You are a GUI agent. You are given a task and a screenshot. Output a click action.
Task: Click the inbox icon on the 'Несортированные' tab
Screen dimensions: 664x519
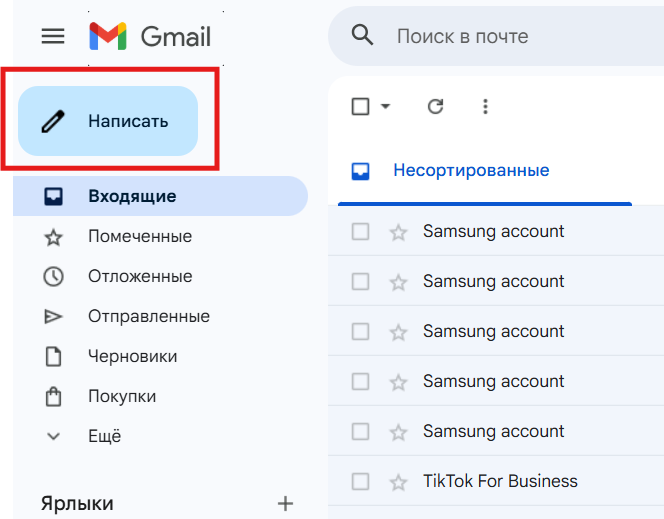click(360, 171)
